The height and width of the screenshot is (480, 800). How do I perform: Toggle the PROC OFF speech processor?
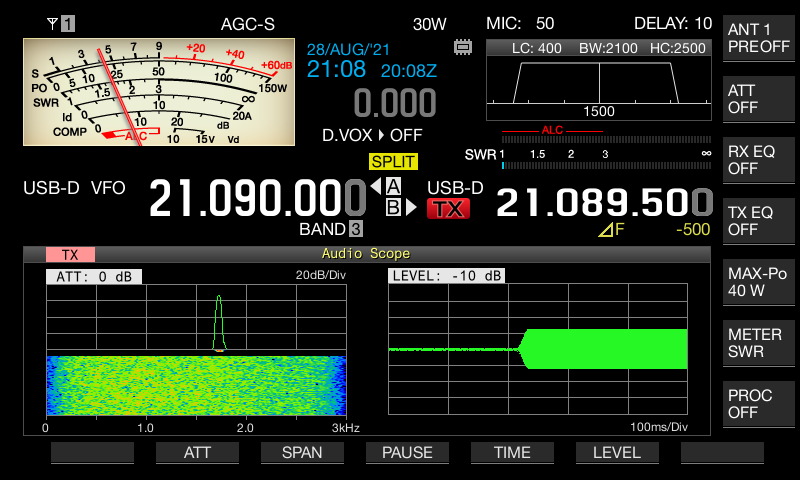[759, 404]
